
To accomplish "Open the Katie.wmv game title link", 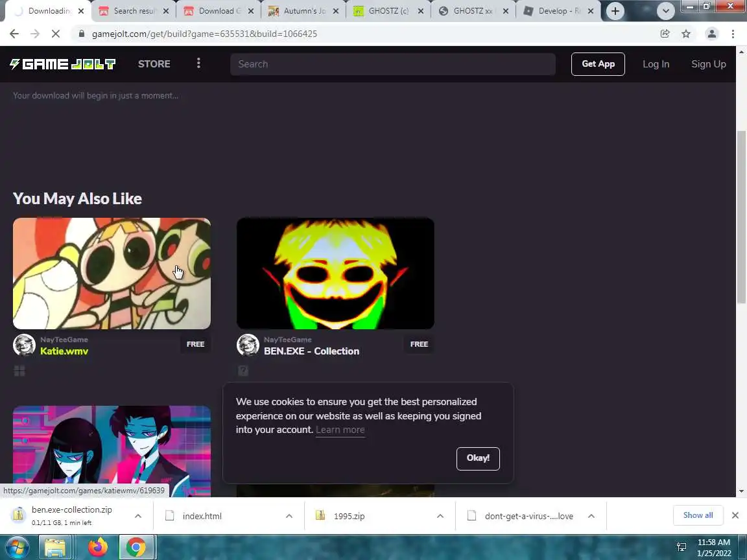I will click(64, 351).
